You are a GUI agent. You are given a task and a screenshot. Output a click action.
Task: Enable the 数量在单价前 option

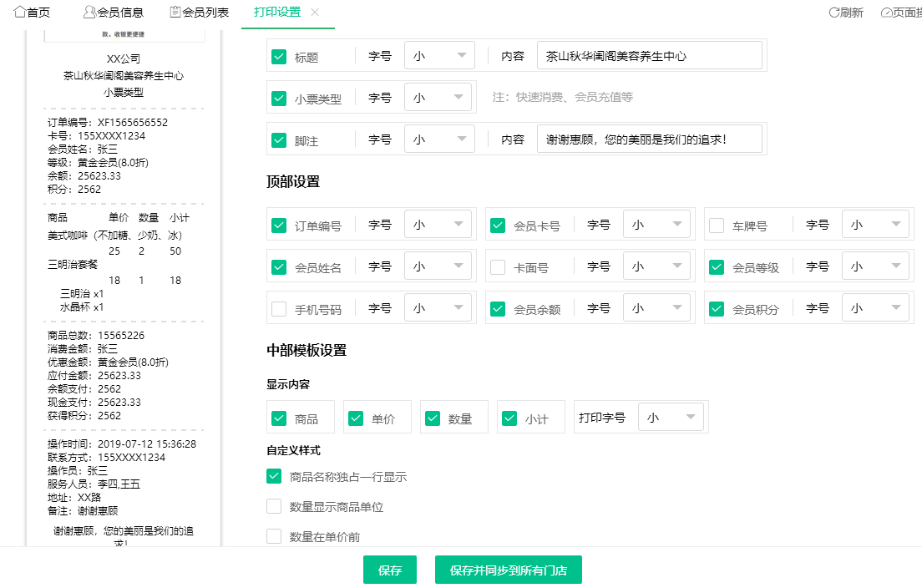click(x=273, y=536)
